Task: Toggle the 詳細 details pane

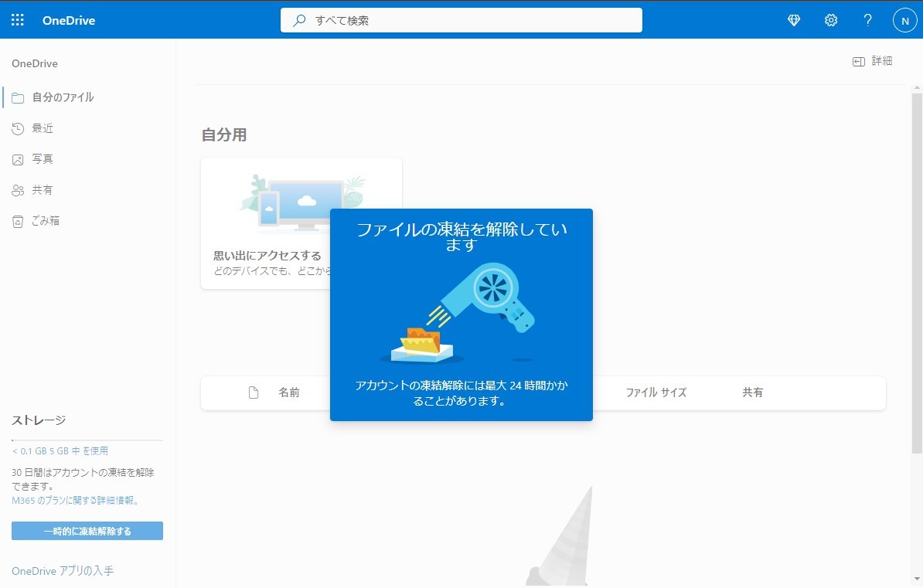Action: 872,59
